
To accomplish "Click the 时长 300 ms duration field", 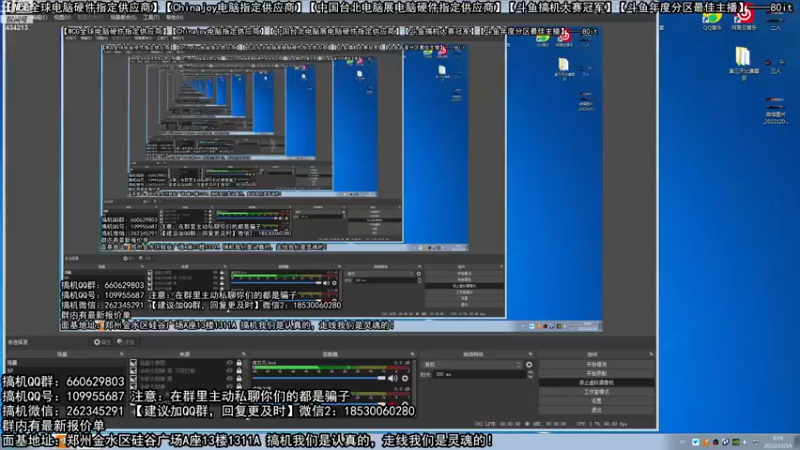I will click(x=480, y=374).
